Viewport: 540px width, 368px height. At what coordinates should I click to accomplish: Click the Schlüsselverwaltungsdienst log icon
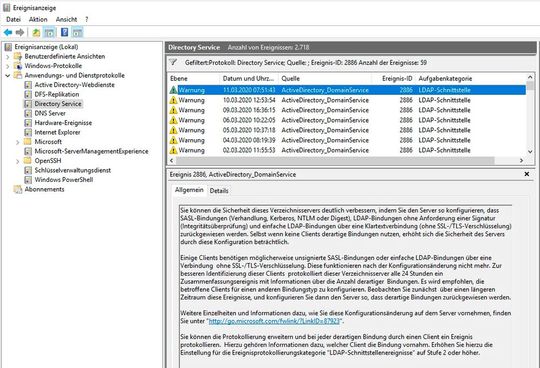click(28, 170)
